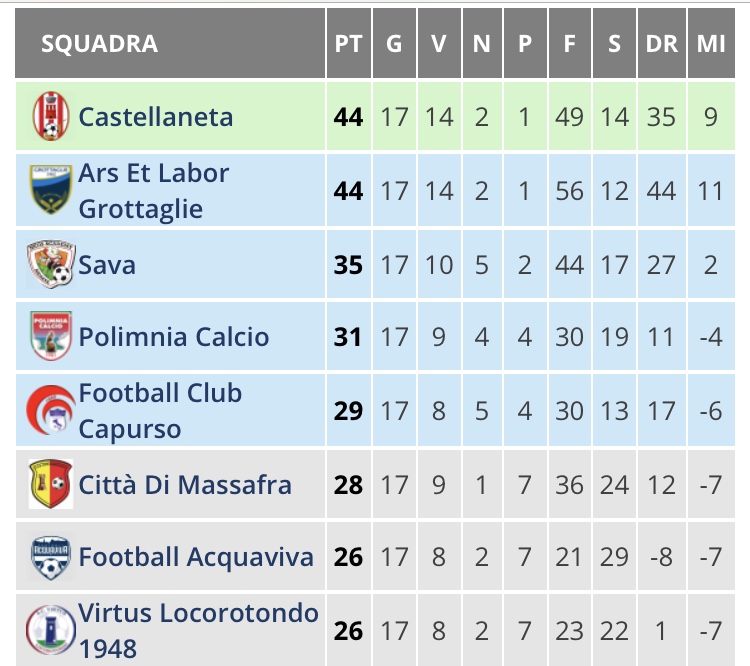Open the Football Club Capurso link

pyautogui.click(x=160, y=411)
